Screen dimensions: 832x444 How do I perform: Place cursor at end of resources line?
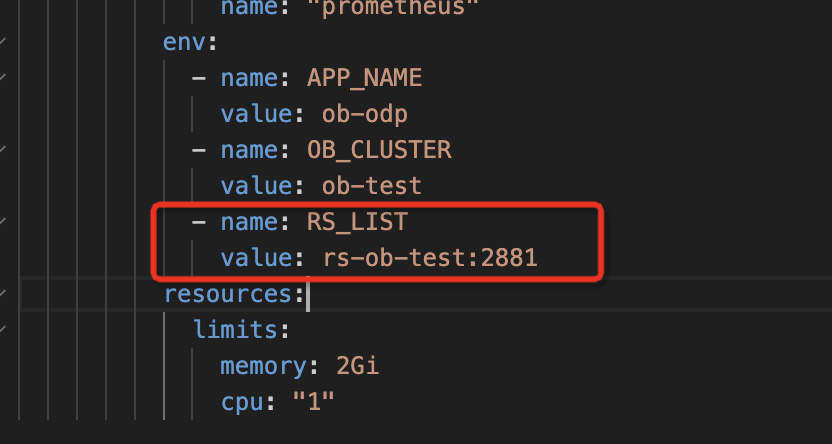308,294
